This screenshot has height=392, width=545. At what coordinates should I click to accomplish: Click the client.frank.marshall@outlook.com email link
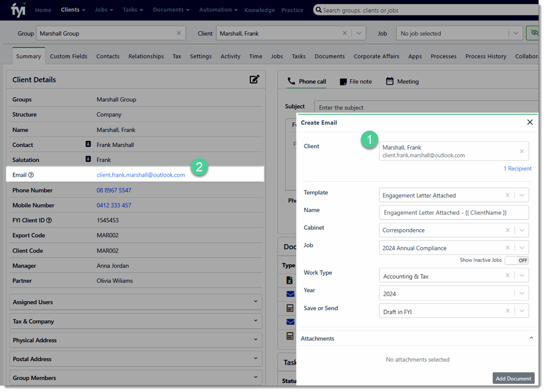coord(141,175)
